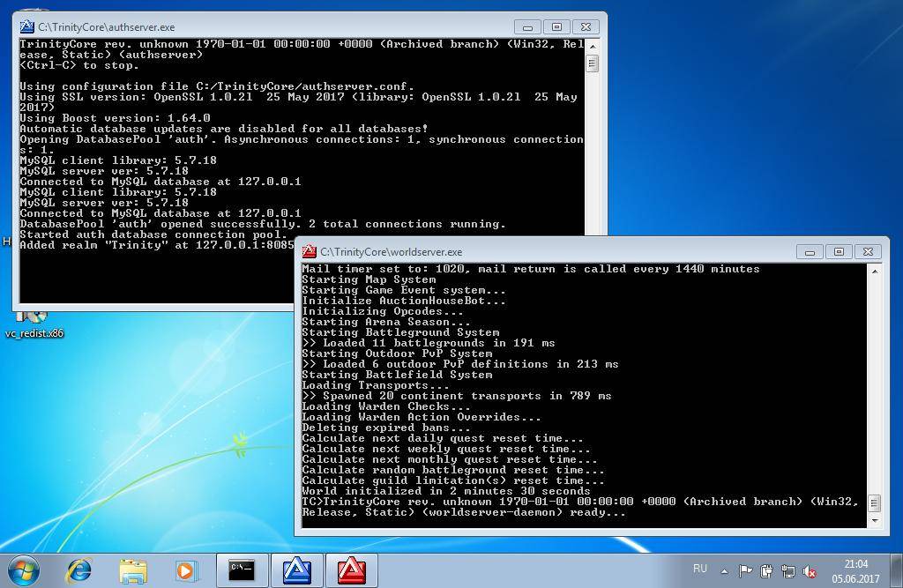The image size is (903, 588).
Task: Launch Internet Explorer from the taskbar
Action: pos(78,570)
